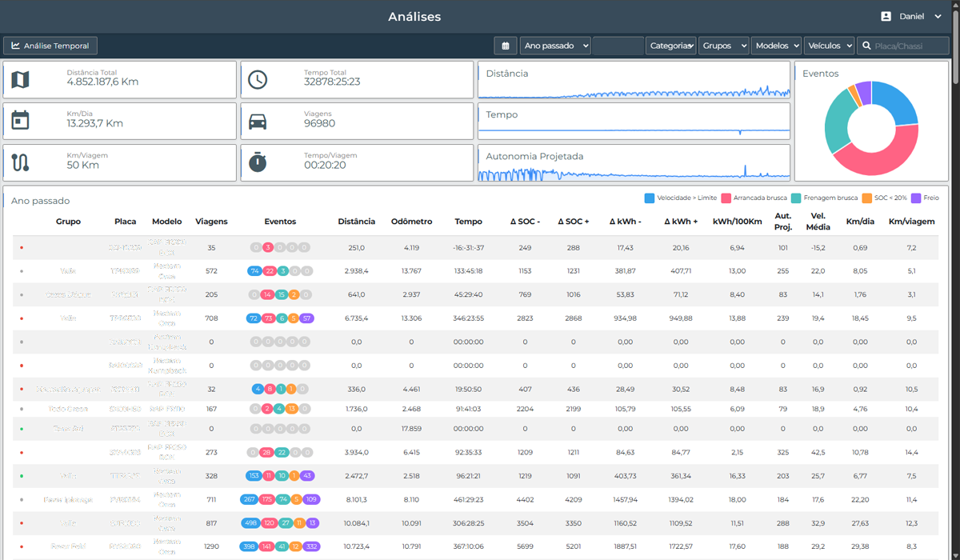This screenshot has height=560, width=960.
Task: Click the route icon beside Km/Viagem
Action: click(21, 162)
